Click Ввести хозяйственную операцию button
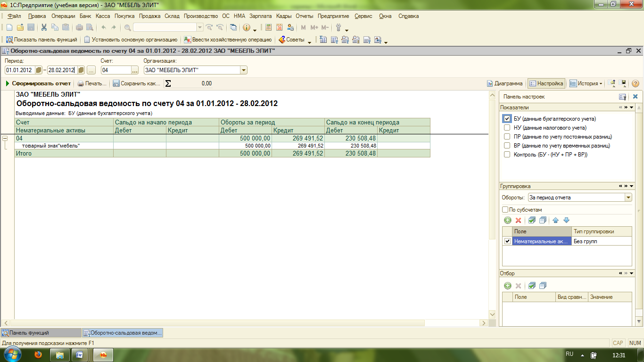Viewport: 644px width, 362px height. point(228,40)
